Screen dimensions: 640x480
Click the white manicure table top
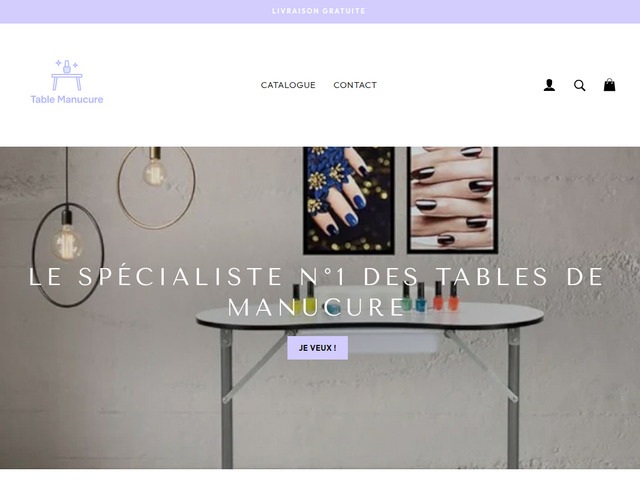point(370,316)
